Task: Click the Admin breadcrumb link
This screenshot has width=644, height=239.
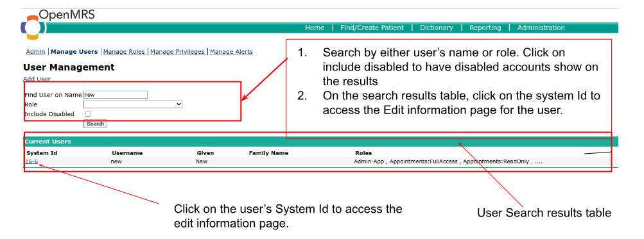Action: [35, 52]
